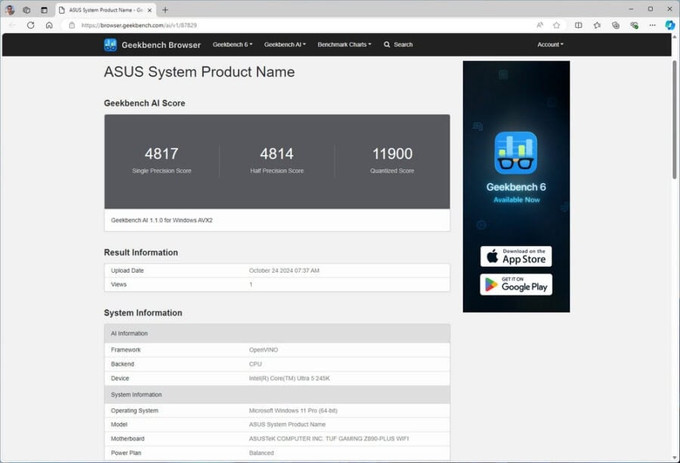This screenshot has height=463, width=680.
Task: Refresh the page
Action: point(30,25)
